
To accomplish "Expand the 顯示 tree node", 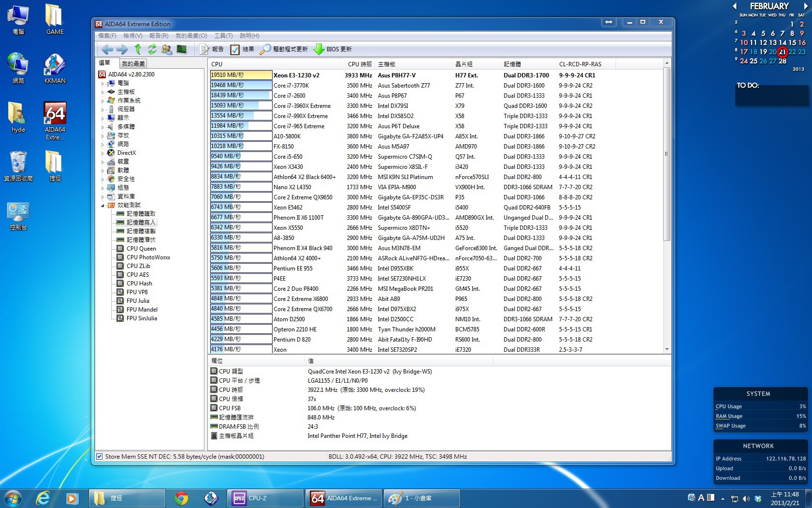I will tap(102, 119).
